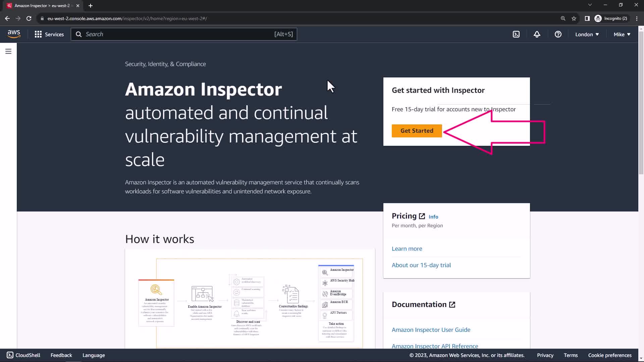Screen dimensions: 644x362
Task: Open About our 15-day trial link
Action: click(x=421, y=265)
